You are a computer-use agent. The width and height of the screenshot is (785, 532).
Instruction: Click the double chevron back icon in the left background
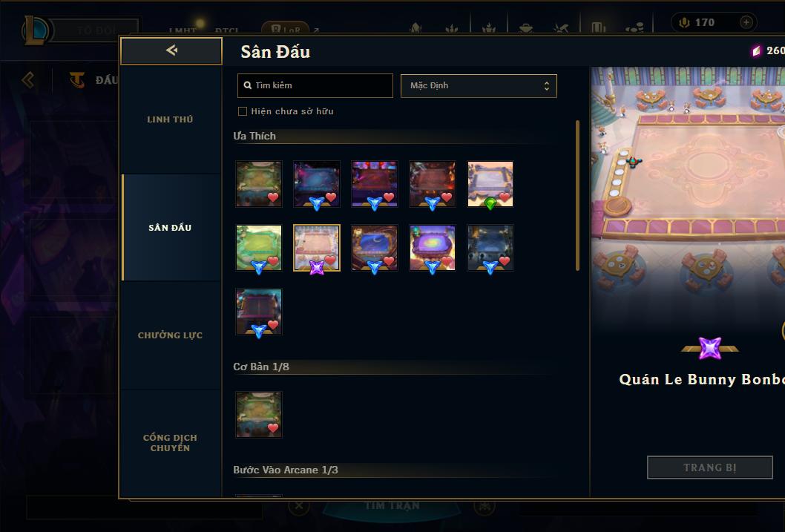(28, 79)
